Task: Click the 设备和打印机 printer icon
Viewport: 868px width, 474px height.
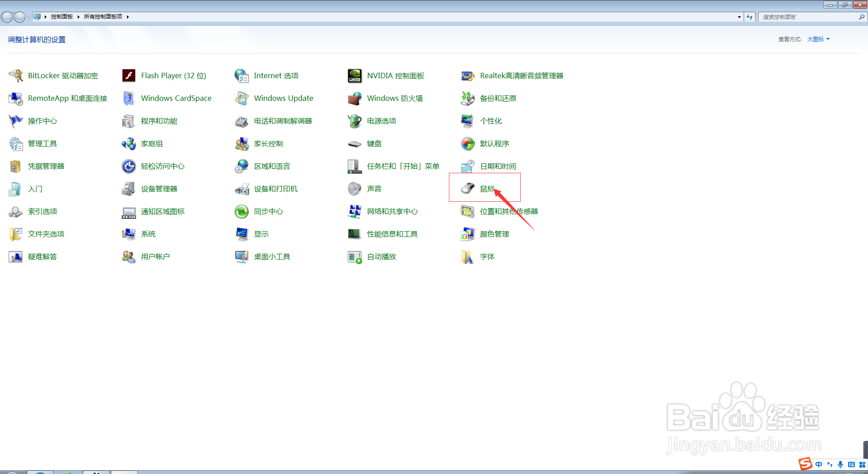Action: click(242, 189)
